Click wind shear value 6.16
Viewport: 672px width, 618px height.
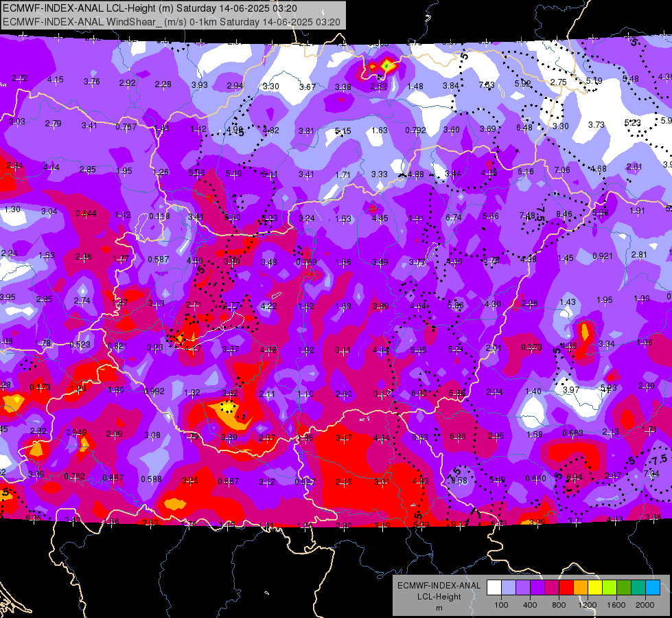(x=526, y=172)
